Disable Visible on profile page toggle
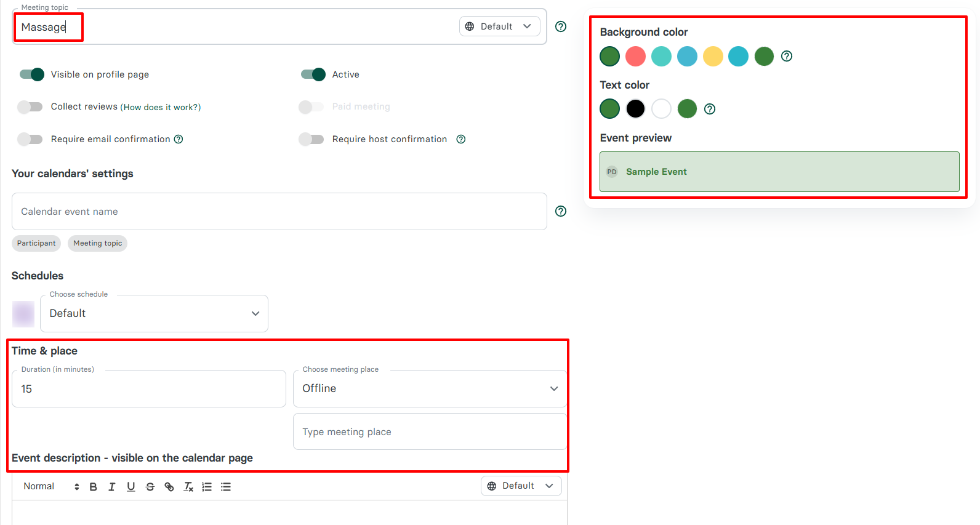This screenshot has height=525, width=980. pyautogui.click(x=32, y=74)
